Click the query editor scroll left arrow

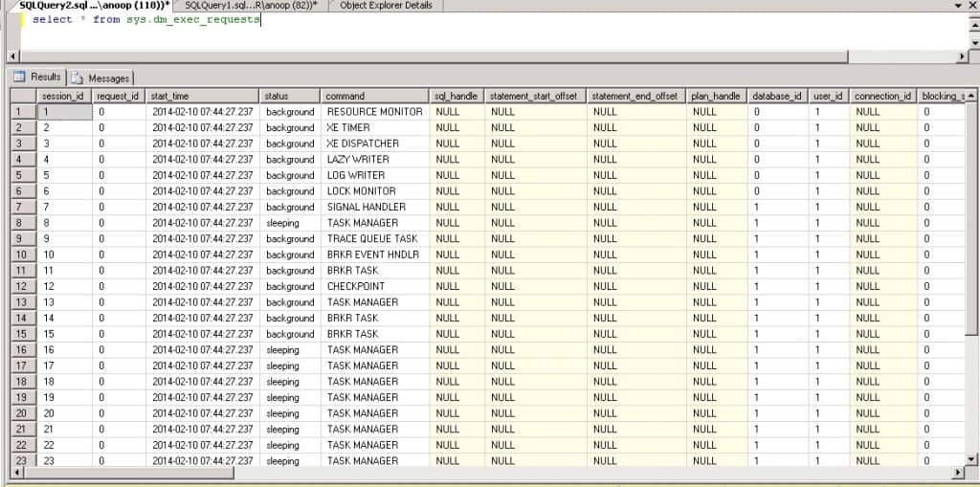tap(12, 57)
